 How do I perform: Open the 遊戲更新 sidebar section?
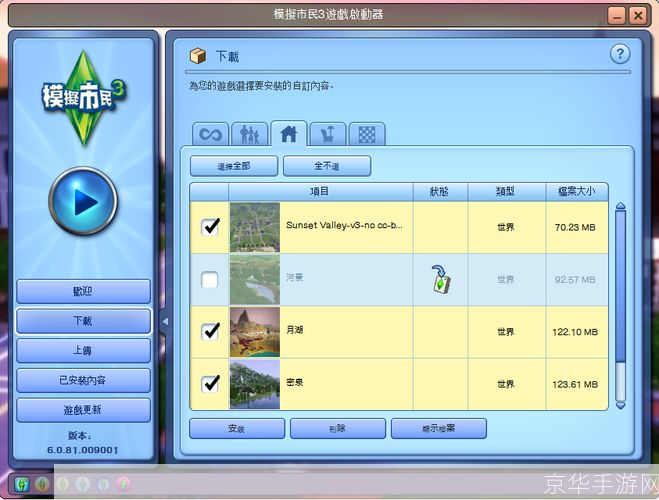click(x=83, y=410)
